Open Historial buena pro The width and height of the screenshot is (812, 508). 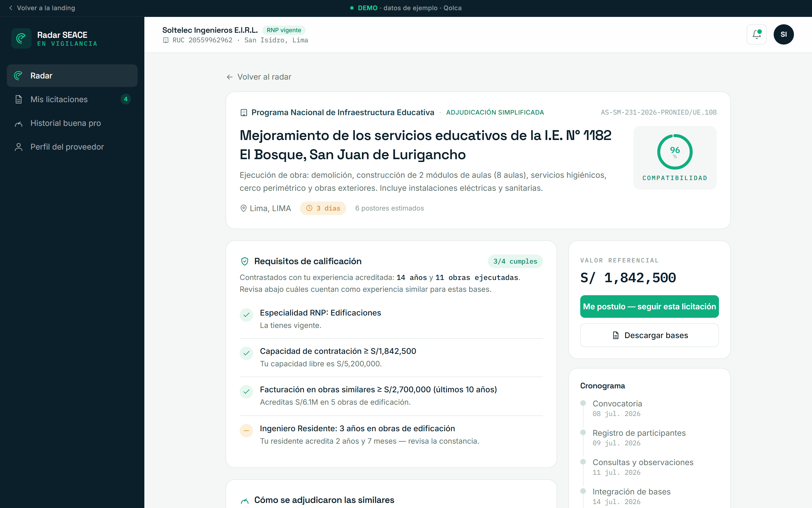click(72, 123)
